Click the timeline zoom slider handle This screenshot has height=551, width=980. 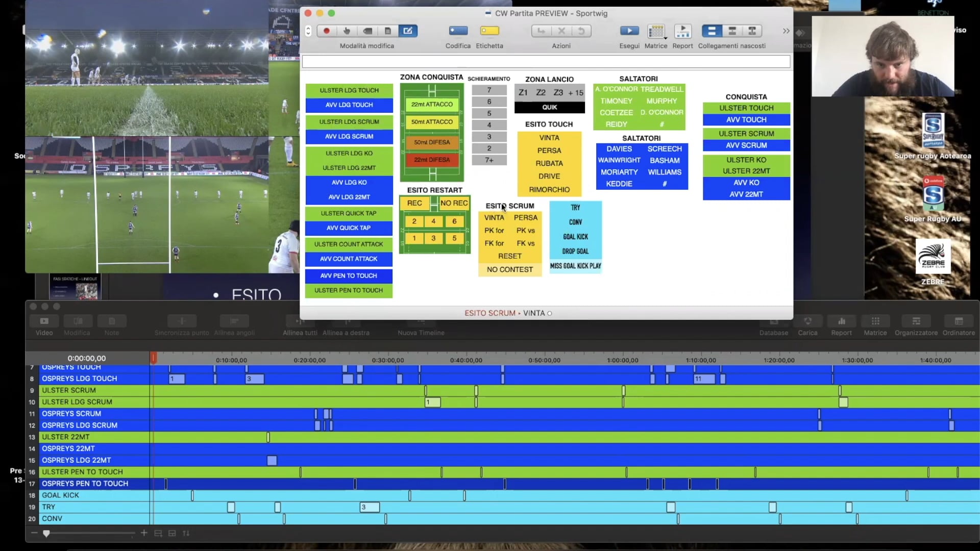[x=46, y=534]
